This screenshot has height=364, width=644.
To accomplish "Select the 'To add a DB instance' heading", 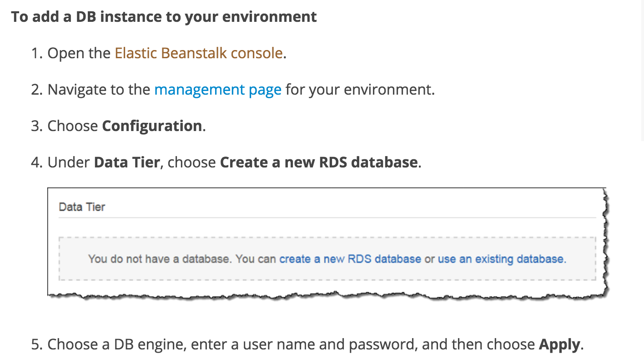I will coord(164,17).
